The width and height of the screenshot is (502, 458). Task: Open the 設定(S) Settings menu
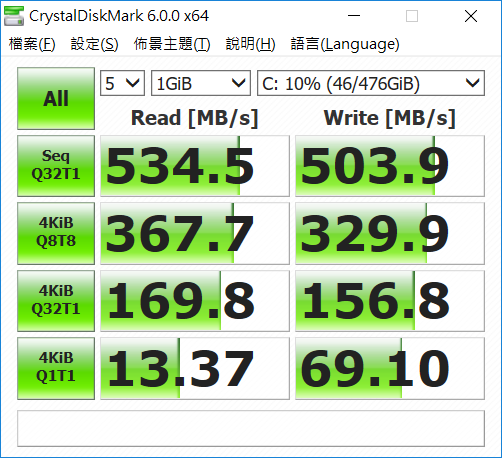94,44
